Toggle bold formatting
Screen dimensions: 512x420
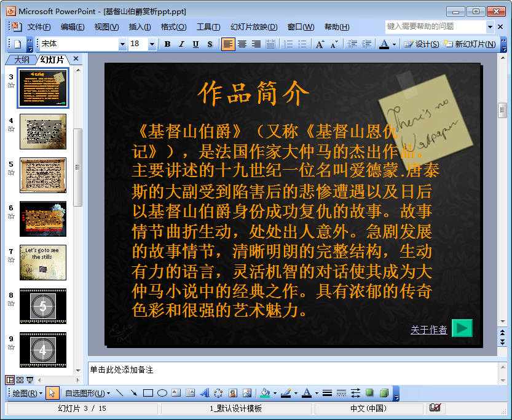point(168,44)
